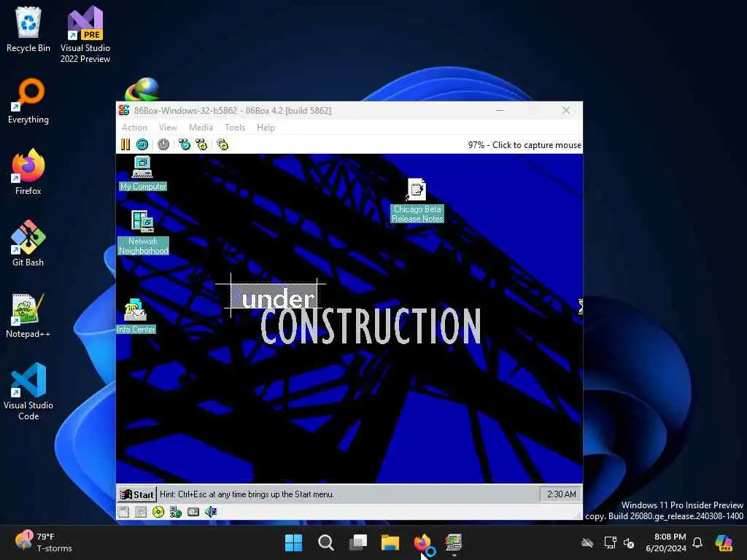This screenshot has width=747, height=560.
Task: Select Info Center icon in guest
Action: (x=136, y=316)
